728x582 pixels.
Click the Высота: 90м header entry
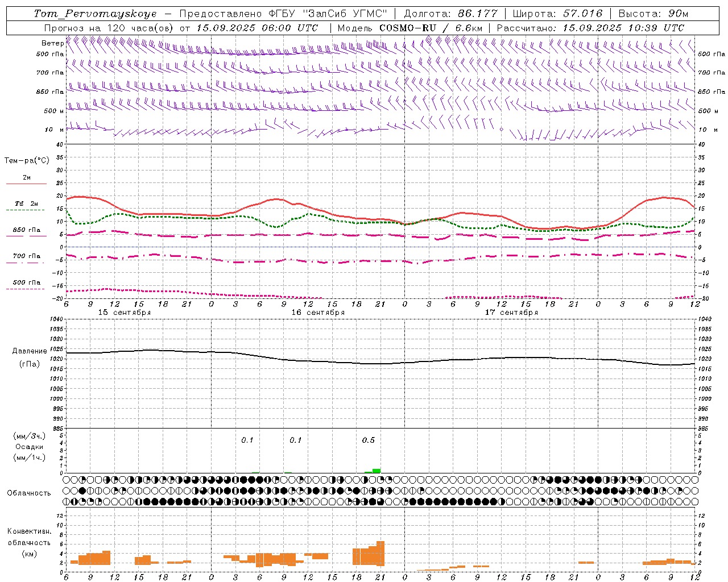pyautogui.click(x=653, y=14)
